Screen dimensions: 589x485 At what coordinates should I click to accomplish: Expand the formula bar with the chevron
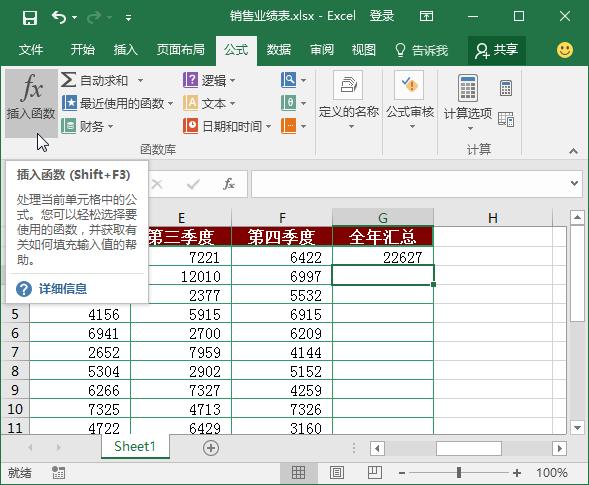pyautogui.click(x=574, y=183)
